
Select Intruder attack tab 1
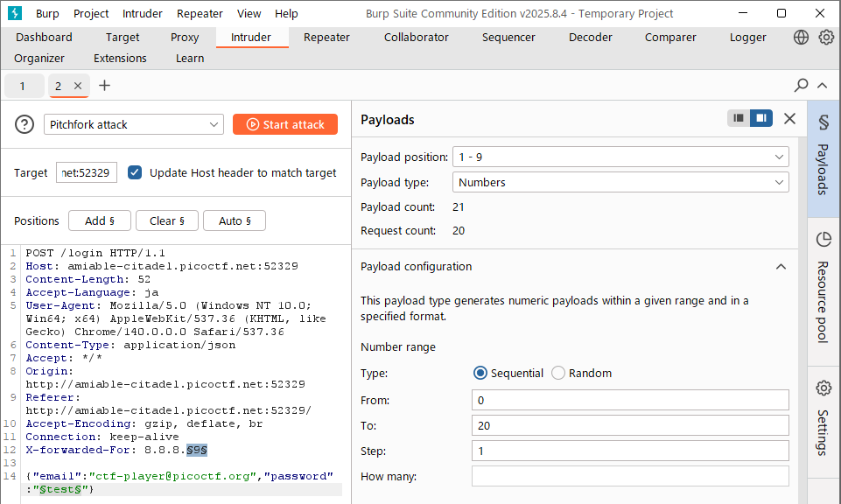23,86
